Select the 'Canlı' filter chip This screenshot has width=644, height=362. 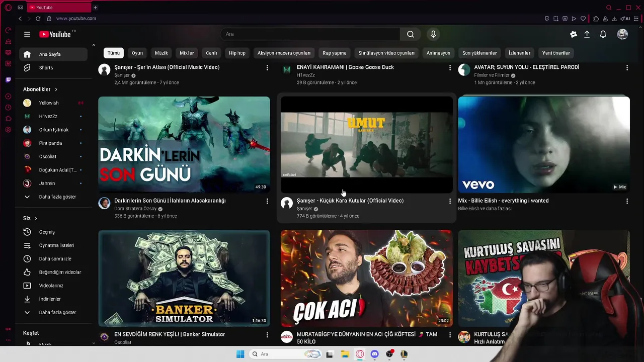(x=211, y=53)
